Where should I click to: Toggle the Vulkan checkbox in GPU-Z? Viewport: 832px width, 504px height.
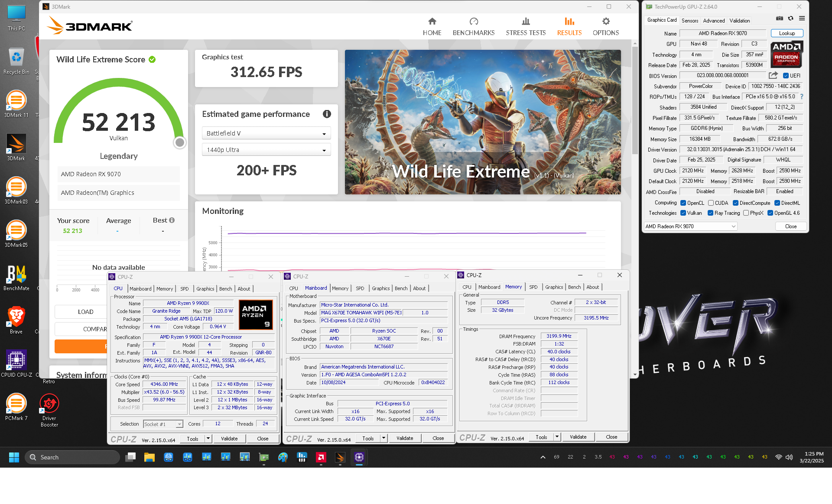683,213
